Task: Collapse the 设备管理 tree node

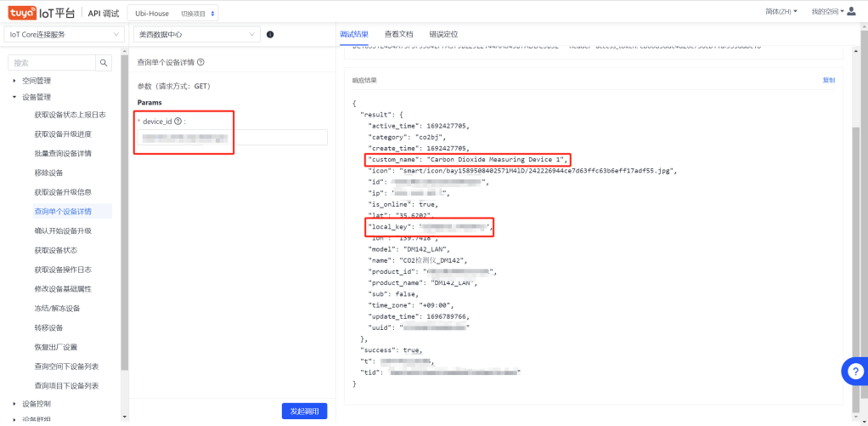Action: pyautogui.click(x=14, y=97)
